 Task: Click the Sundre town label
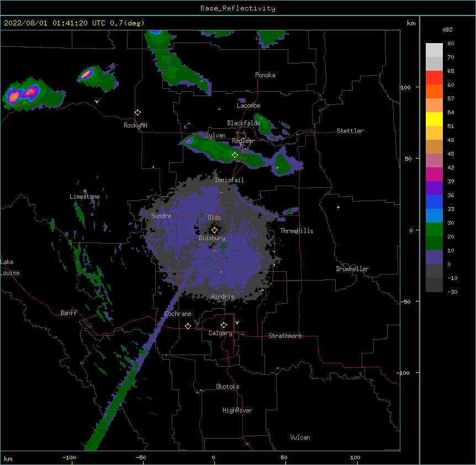coord(161,216)
